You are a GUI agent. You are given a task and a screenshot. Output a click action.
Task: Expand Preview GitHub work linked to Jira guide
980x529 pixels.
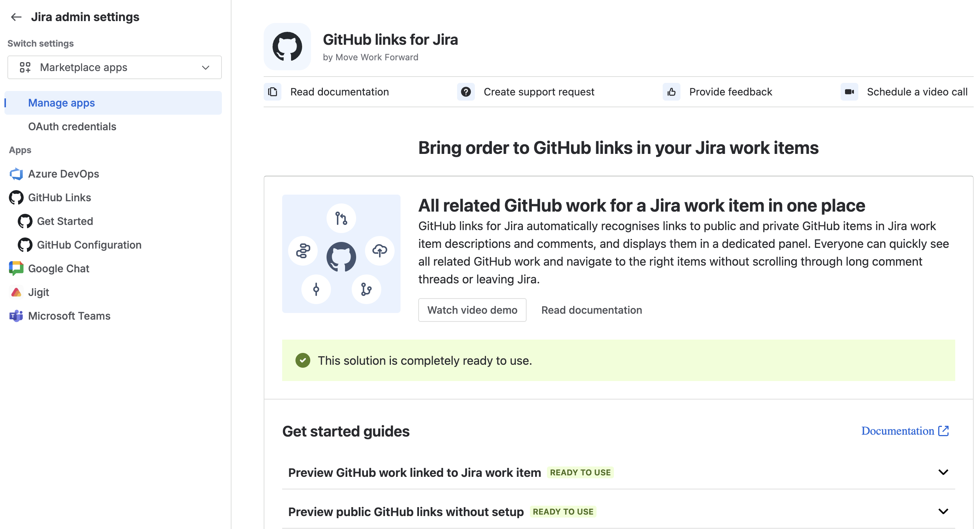(619, 472)
